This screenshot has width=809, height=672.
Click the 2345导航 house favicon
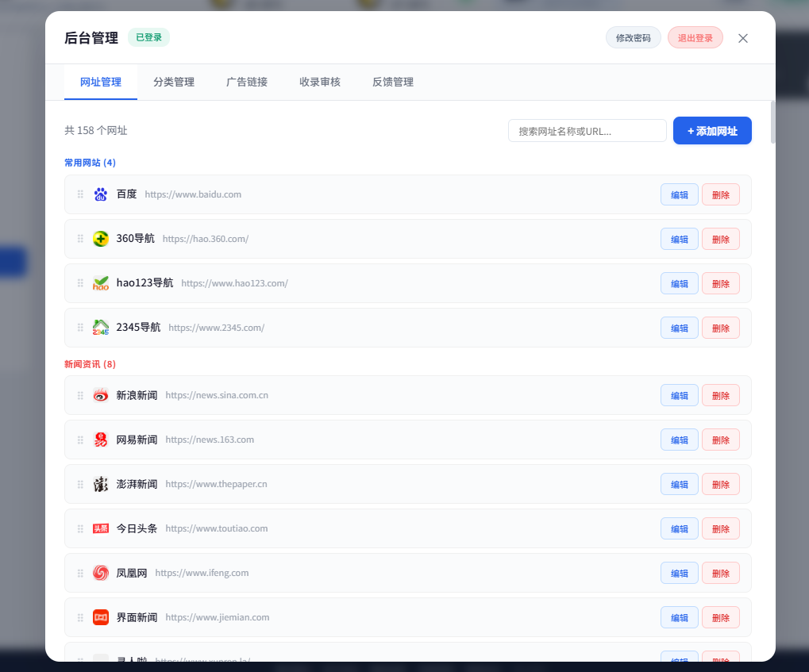[x=101, y=328]
